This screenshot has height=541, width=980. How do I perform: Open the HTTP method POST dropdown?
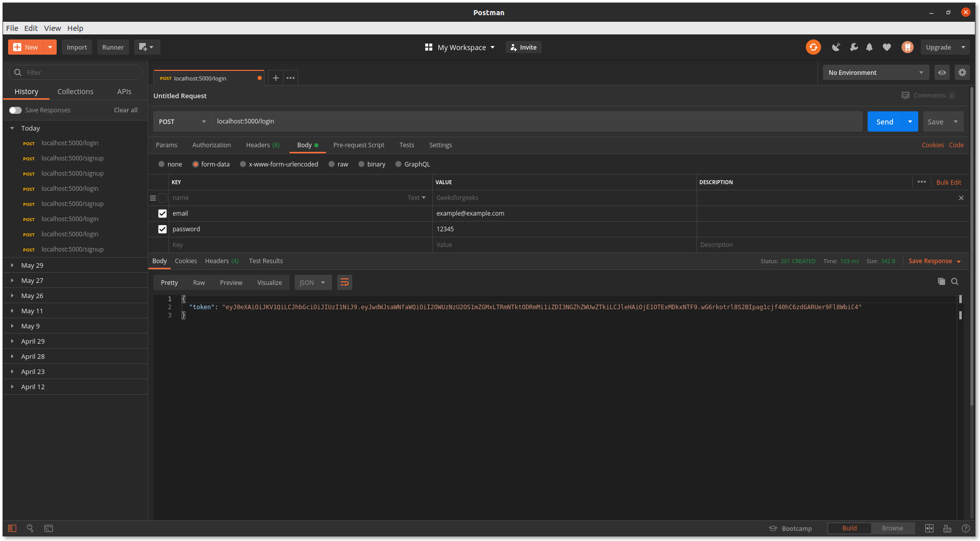(x=182, y=121)
